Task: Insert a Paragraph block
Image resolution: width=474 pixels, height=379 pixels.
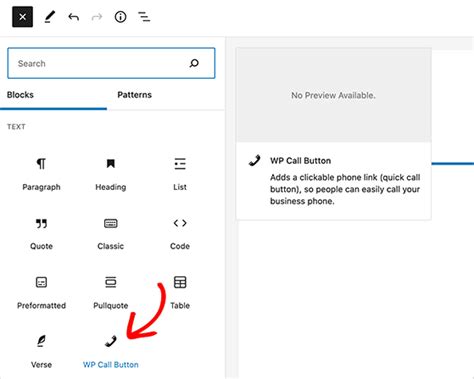Action: tap(41, 174)
